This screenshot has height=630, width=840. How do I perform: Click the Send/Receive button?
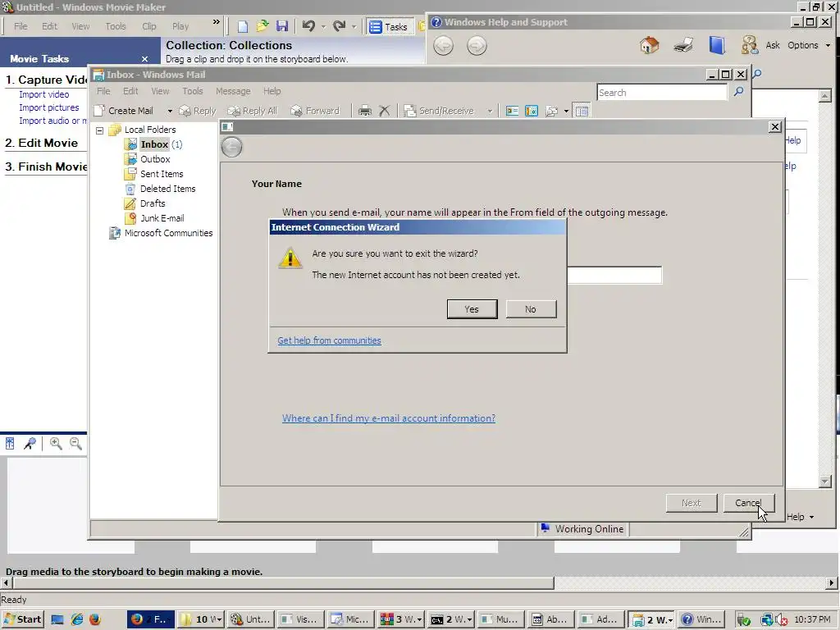[440, 111]
